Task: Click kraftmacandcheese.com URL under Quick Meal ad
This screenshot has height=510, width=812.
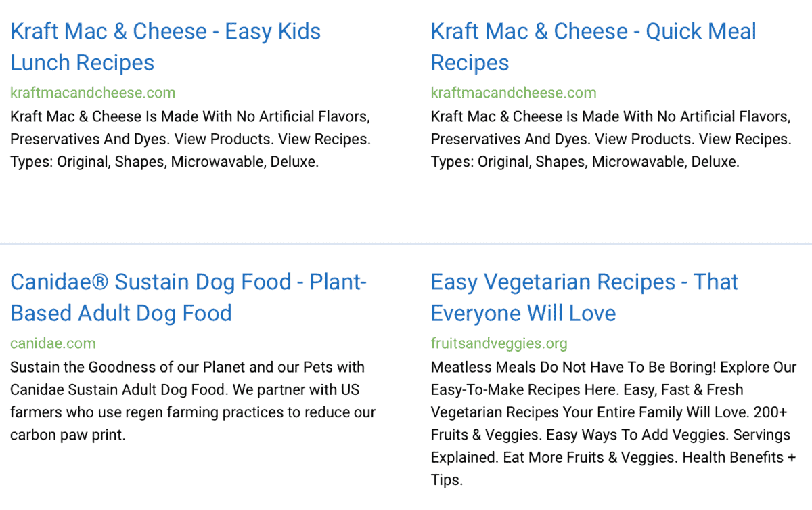Action: (514, 93)
